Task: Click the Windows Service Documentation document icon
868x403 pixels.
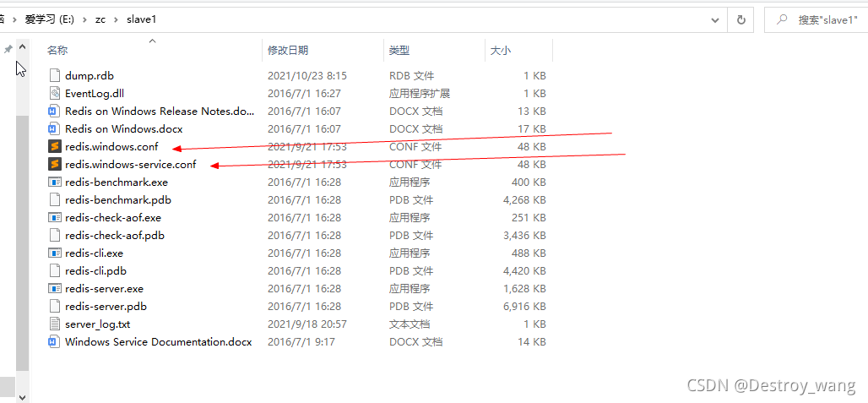Action: coord(54,341)
